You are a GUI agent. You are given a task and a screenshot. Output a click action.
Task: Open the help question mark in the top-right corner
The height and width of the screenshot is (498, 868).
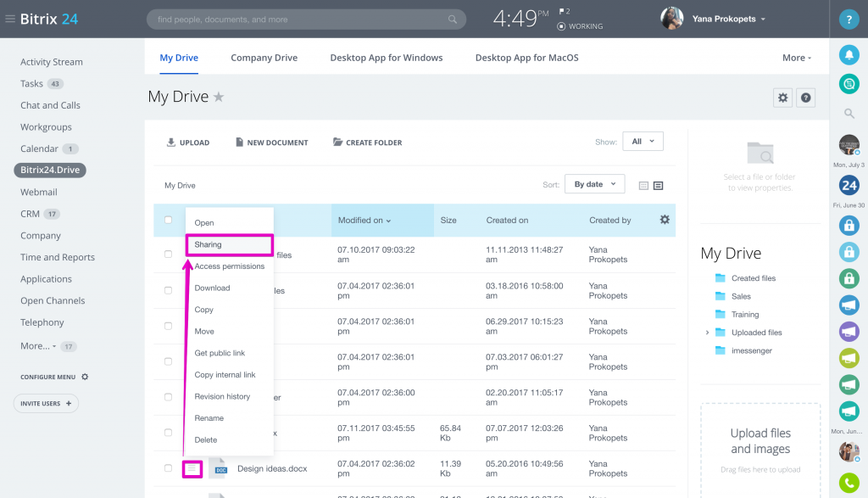[849, 20]
